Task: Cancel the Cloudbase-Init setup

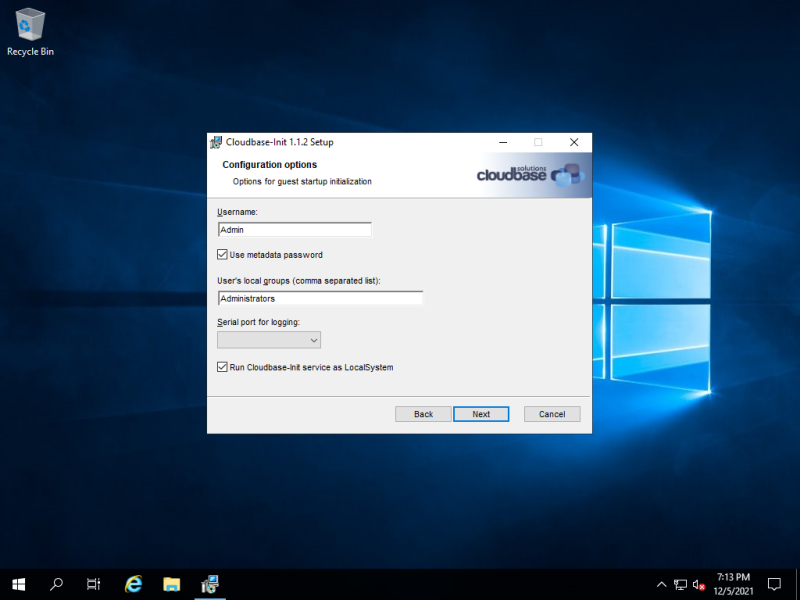Action: click(552, 414)
